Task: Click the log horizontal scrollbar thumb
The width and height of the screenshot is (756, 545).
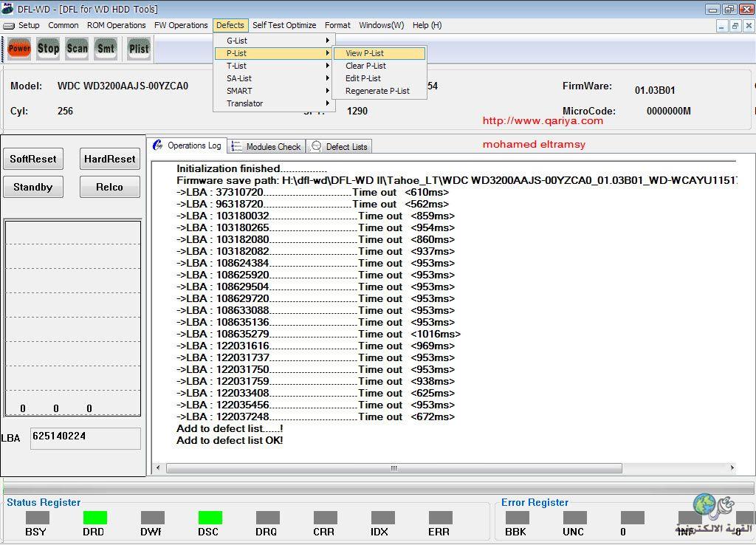Action: click(394, 468)
